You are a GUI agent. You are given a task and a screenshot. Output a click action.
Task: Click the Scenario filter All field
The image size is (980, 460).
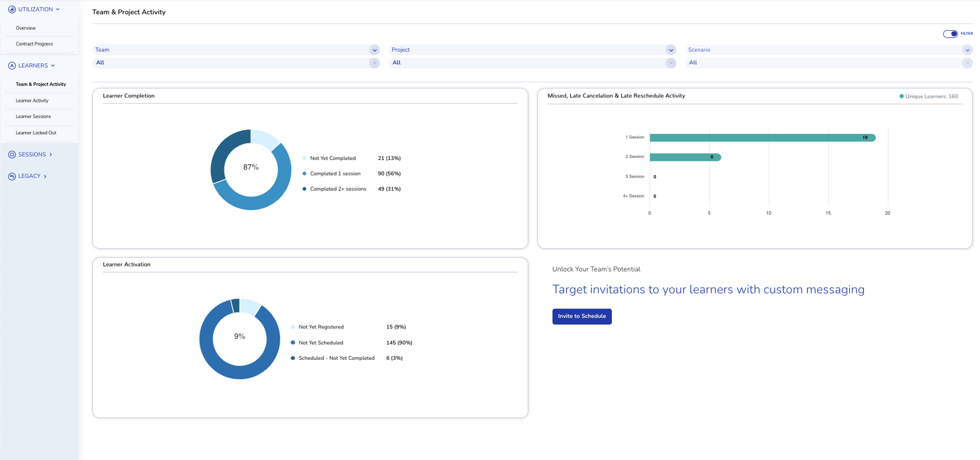point(828,63)
